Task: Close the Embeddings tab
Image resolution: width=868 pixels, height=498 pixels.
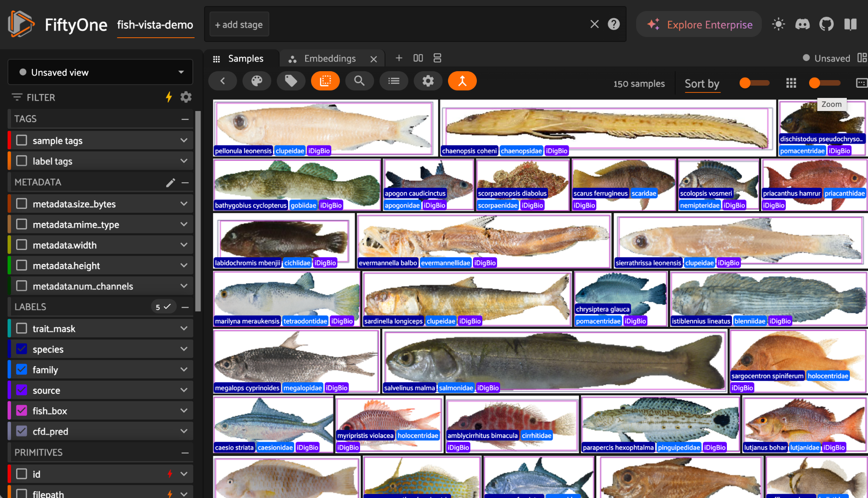Action: 373,59
